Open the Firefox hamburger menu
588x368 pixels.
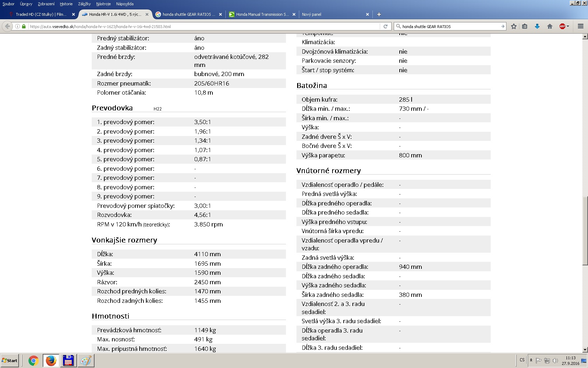point(580,26)
